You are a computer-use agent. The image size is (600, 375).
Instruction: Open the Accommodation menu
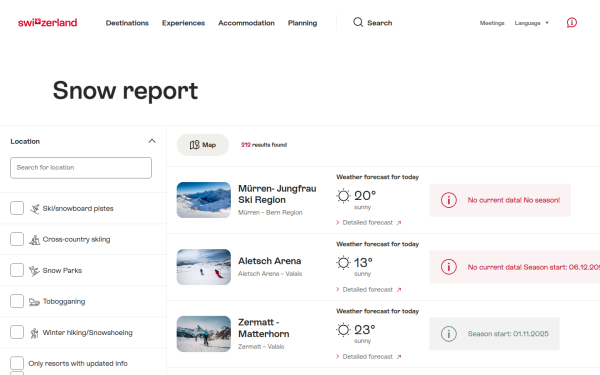(x=246, y=23)
